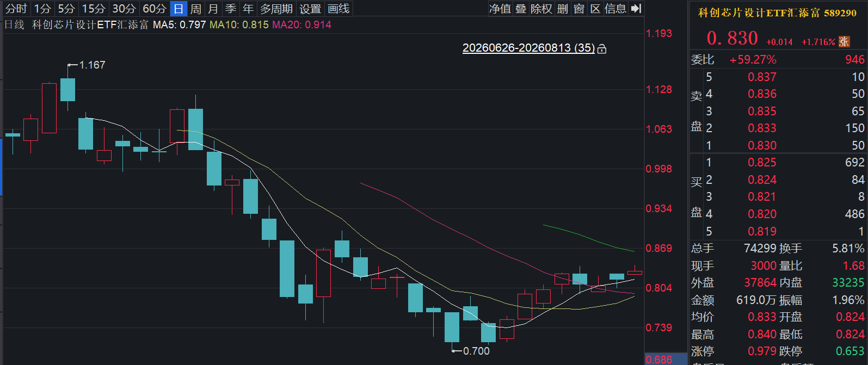Viewport: 868px width, 365px height.
Task: Toggle 除权 ex-rights adjustment
Action: point(541,9)
